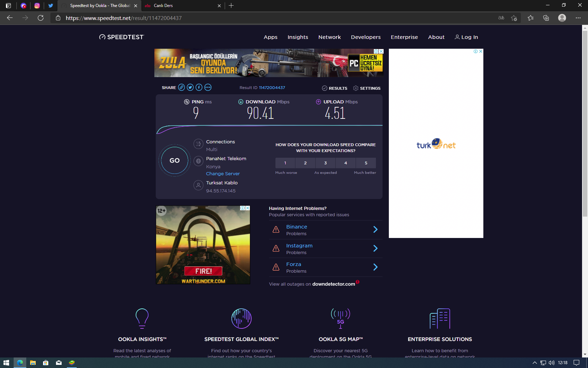Open the Results page
Viewport: 588px width, 368px height.
335,88
